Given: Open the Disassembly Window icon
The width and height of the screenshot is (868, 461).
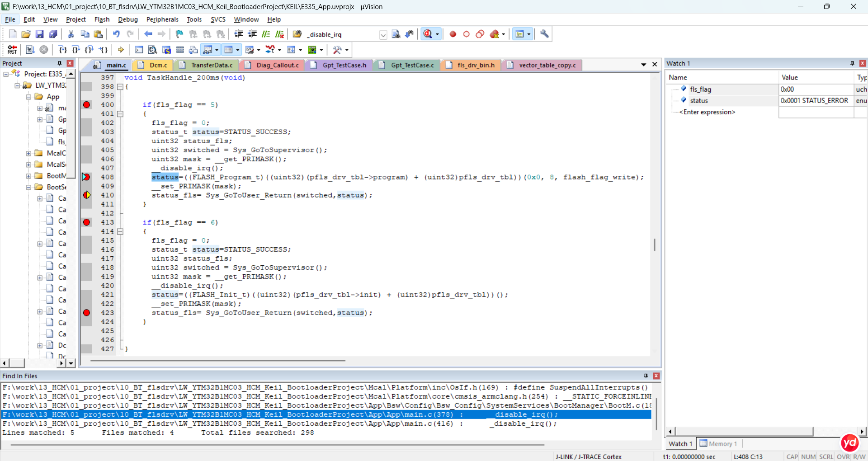Looking at the screenshot, I should coord(153,50).
